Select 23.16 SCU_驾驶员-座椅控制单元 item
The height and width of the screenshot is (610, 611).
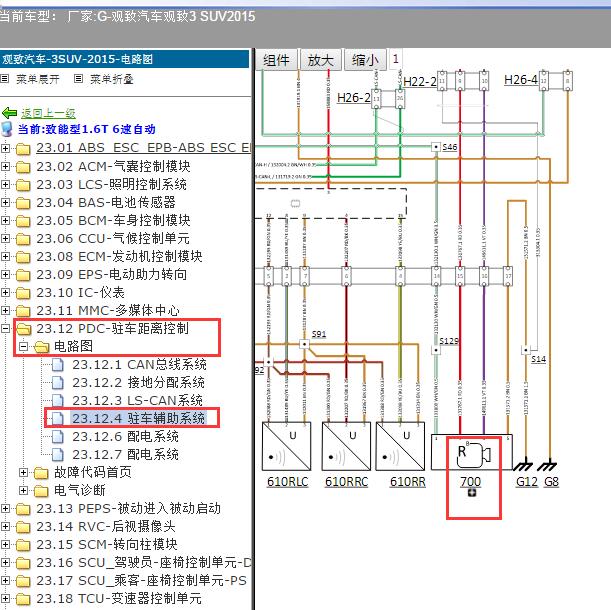pos(143,562)
